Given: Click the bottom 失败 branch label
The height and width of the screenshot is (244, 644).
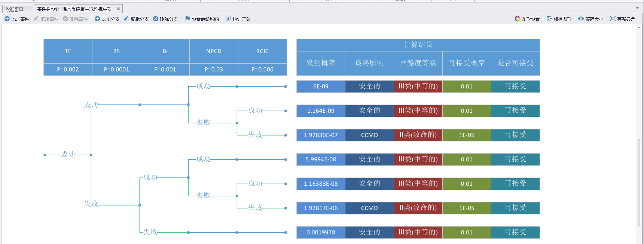Looking at the screenshot, I should click(x=150, y=232).
